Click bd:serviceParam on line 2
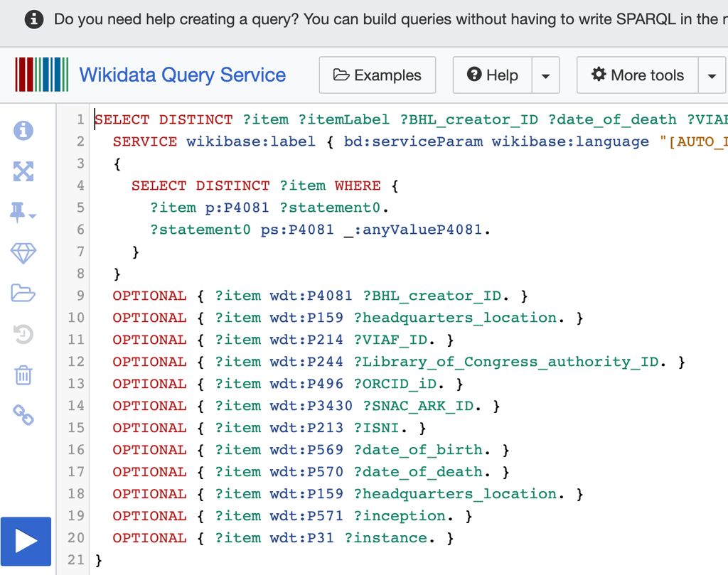Screen dimensions: 728x575 (413, 141)
